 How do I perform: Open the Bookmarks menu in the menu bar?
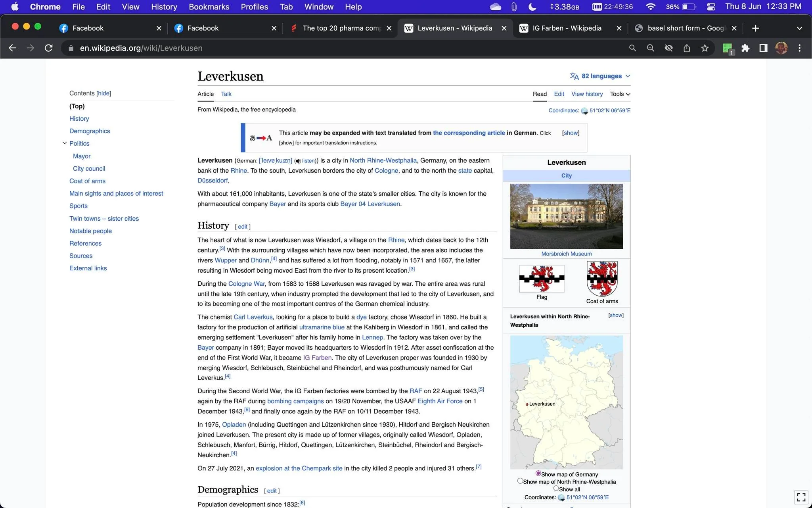pos(209,7)
